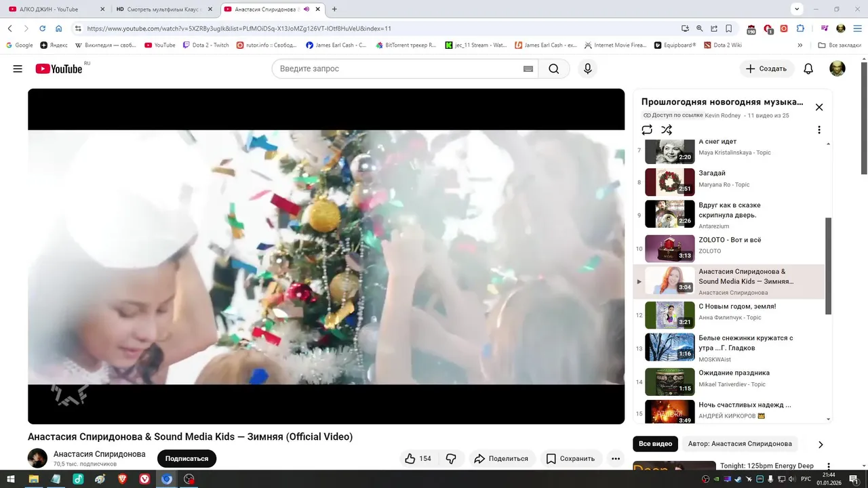The image size is (868, 488).
Task: Open 'Анастасия Спиридонова' channel name link
Action: (x=99, y=454)
